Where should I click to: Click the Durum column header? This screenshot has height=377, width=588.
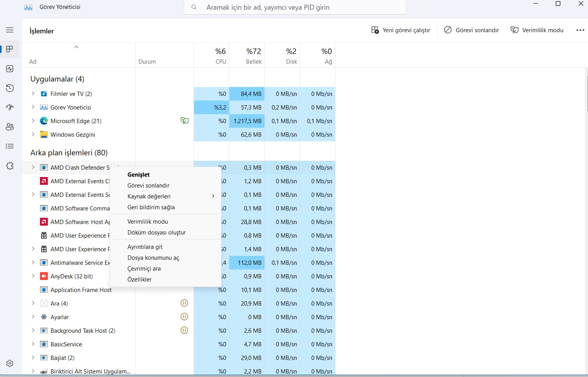point(164,55)
